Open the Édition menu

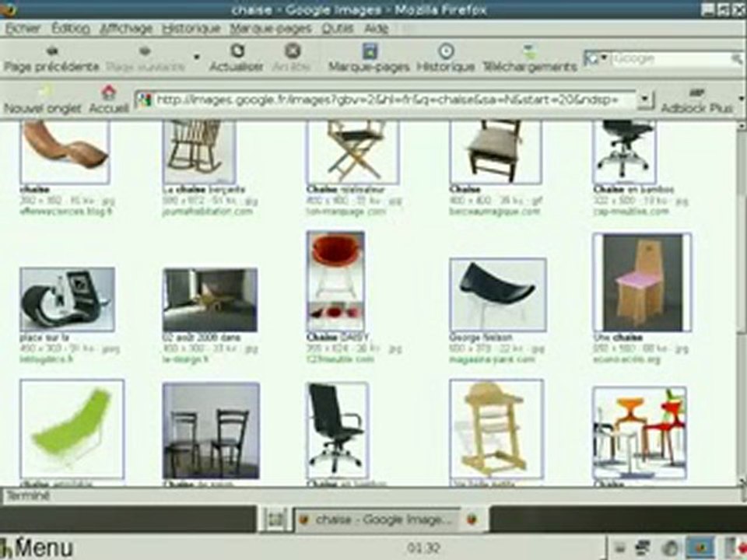tap(71, 29)
